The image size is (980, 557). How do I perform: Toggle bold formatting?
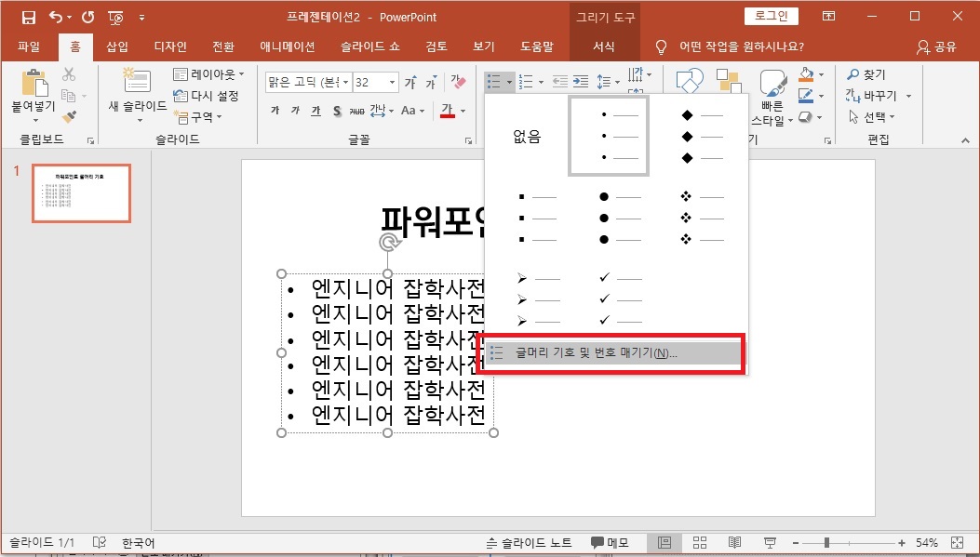[275, 111]
